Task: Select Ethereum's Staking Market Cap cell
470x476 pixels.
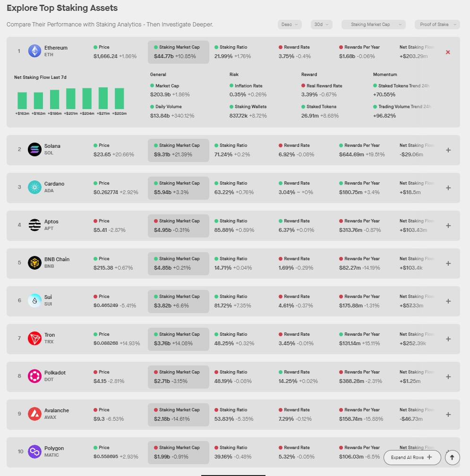Action: [x=179, y=52]
